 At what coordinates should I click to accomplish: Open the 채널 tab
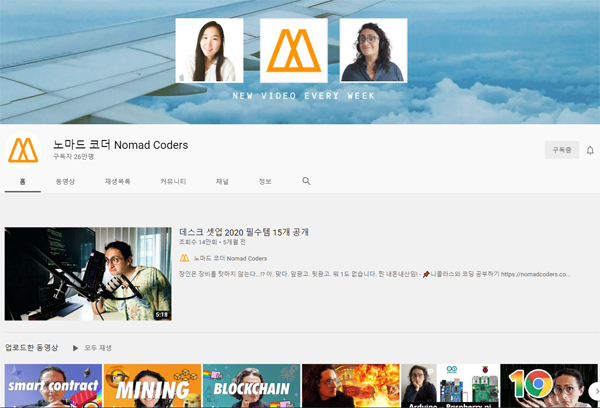(222, 181)
